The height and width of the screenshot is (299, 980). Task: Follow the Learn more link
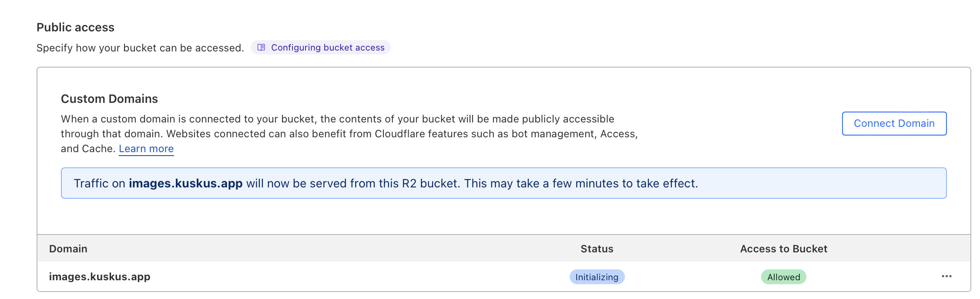146,149
